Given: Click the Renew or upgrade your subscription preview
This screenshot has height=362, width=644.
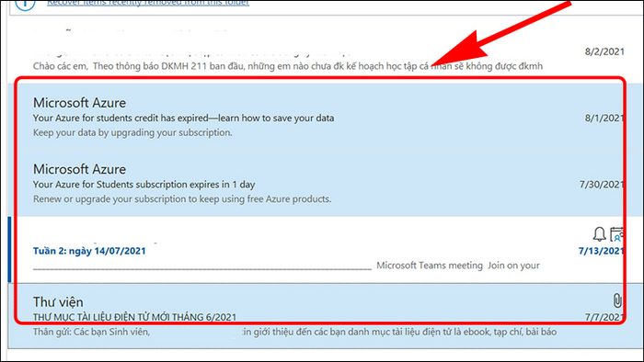Looking at the screenshot, I should pos(182,199).
